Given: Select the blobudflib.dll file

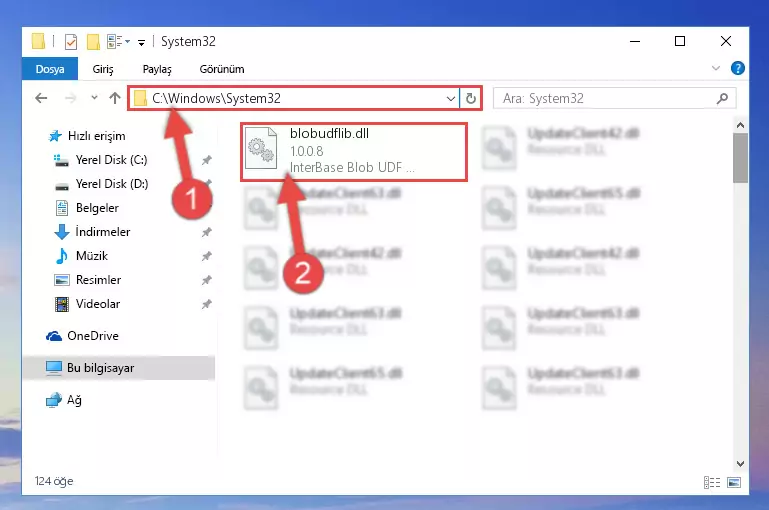Looking at the screenshot, I should click(x=354, y=152).
